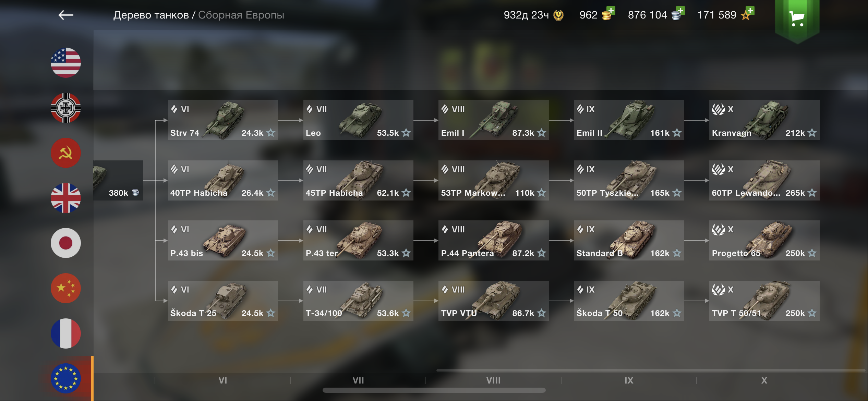Select the Germany nation flag
The width and height of the screenshot is (868, 401).
pyautogui.click(x=65, y=108)
